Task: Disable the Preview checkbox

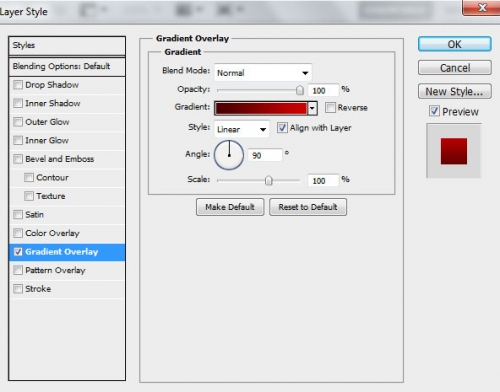Action: point(434,111)
